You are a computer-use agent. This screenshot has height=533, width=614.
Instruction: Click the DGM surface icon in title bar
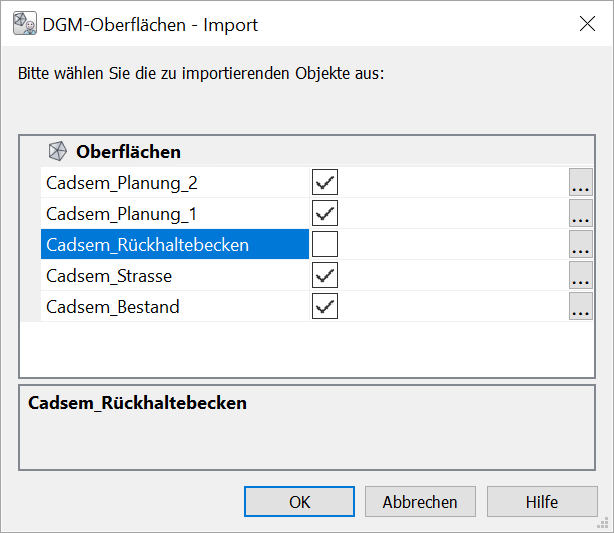pyautogui.click(x=24, y=24)
